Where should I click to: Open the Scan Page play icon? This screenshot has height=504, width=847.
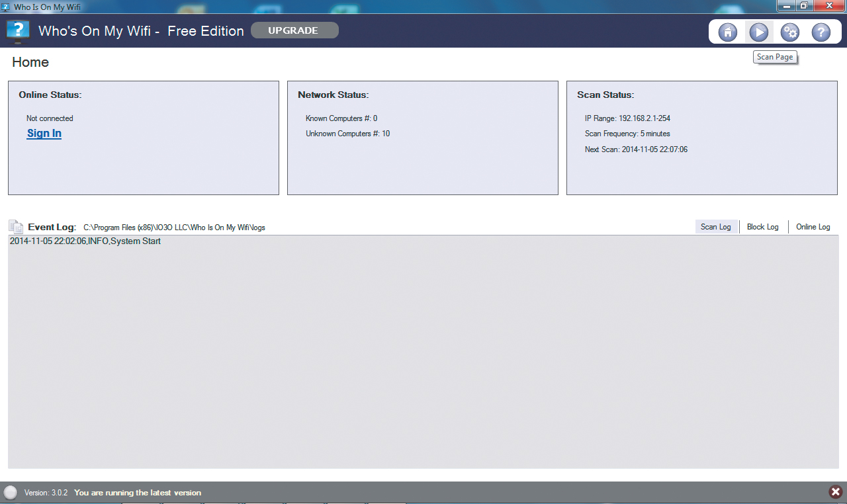[758, 32]
